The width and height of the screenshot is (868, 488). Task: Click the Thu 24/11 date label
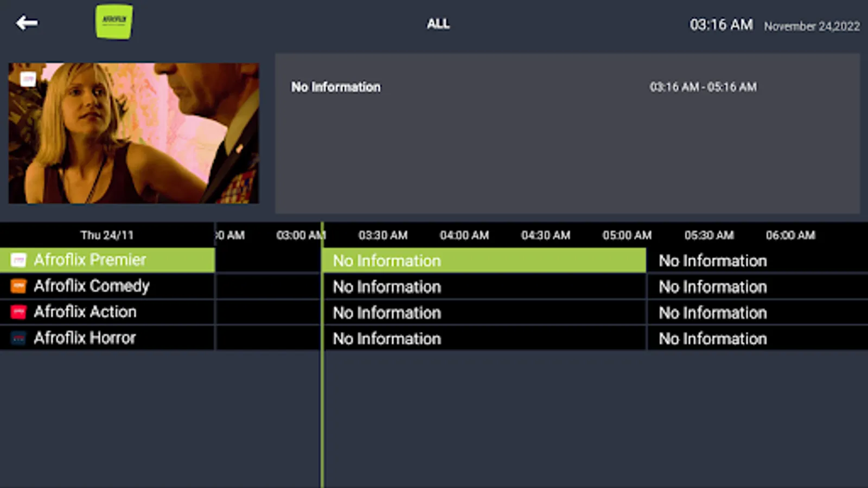[x=107, y=235]
